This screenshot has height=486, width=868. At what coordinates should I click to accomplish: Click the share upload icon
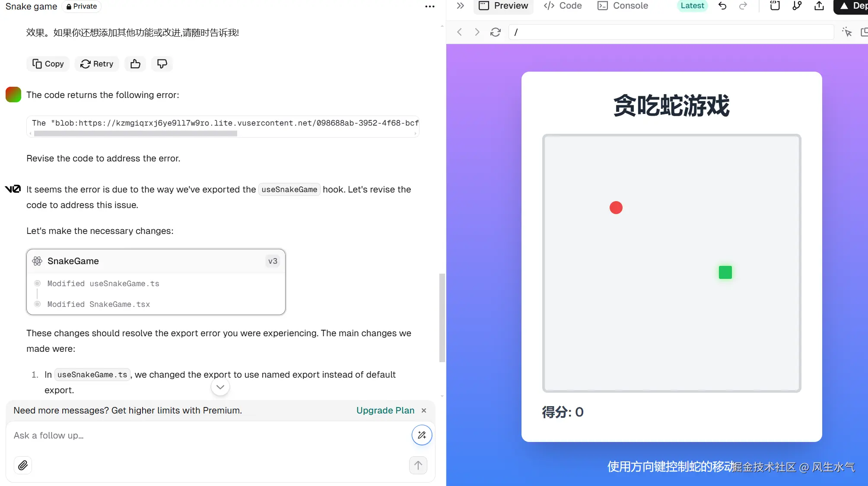click(819, 6)
